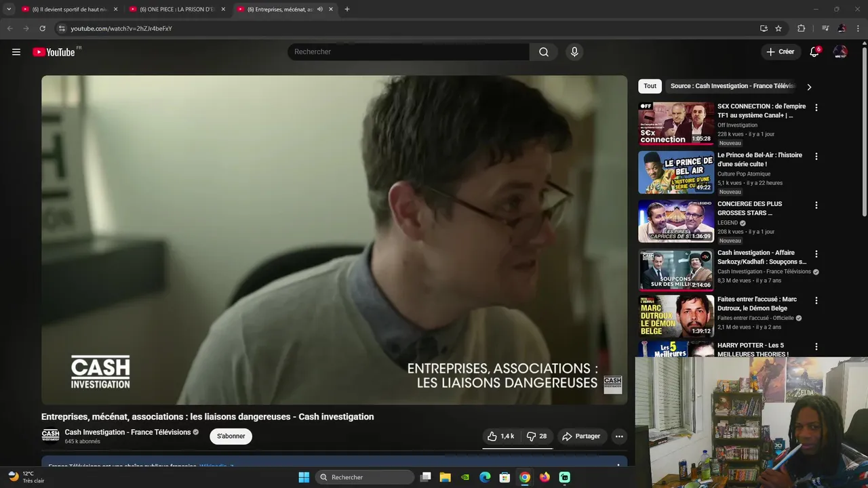Open the Marc Dutroux thumbnail
This screenshot has height=488, width=868.
tap(676, 316)
